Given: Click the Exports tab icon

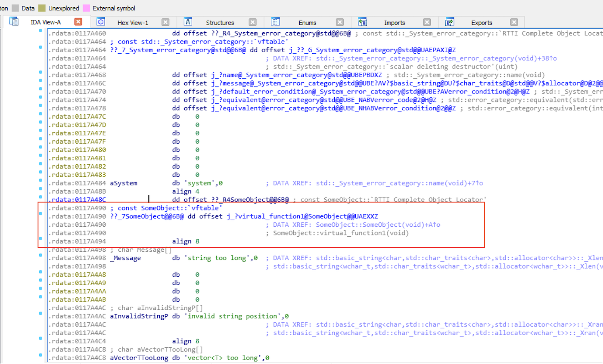Looking at the screenshot, I should point(449,22).
